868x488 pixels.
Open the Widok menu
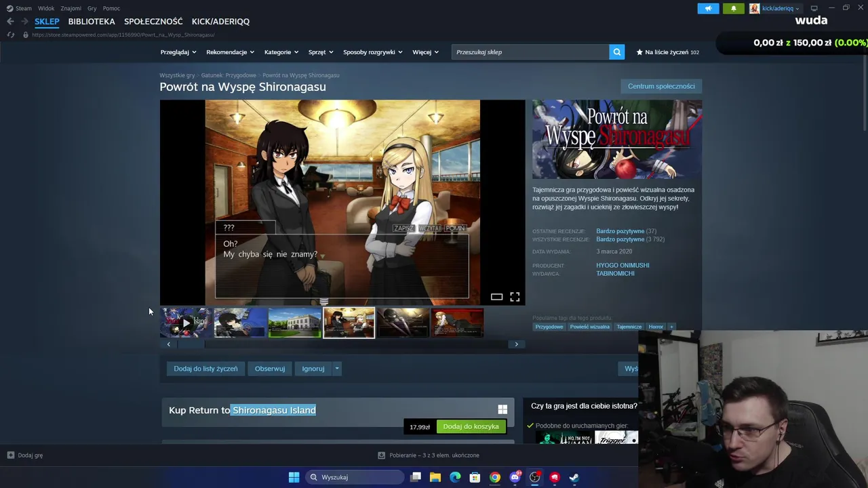[x=46, y=8]
